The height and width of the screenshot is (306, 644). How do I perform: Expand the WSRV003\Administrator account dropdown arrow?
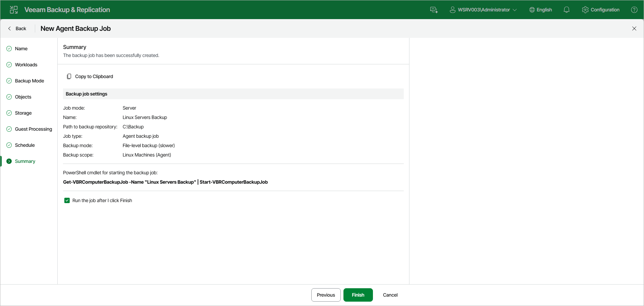point(515,10)
